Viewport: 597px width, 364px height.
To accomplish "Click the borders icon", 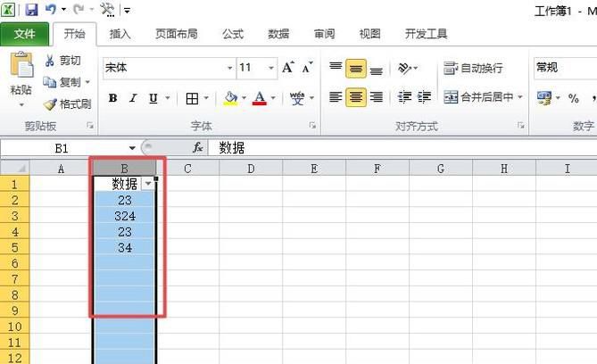I will pyautogui.click(x=192, y=99).
